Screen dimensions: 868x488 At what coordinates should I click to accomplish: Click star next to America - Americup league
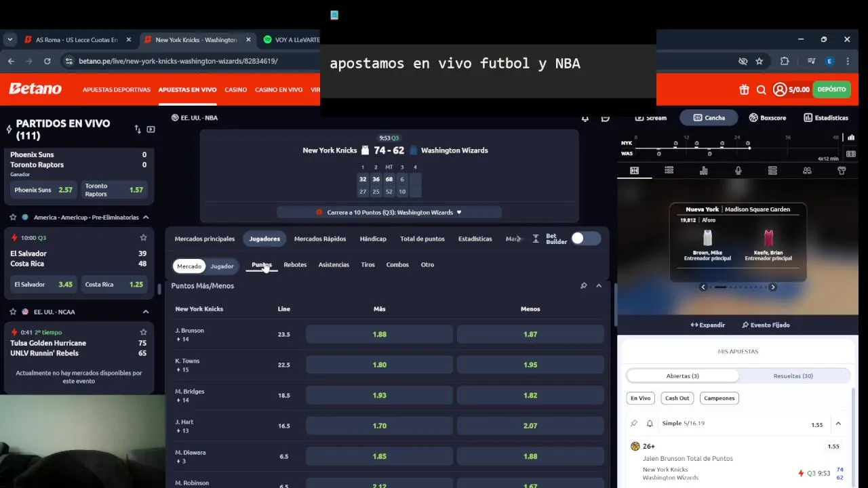pyautogui.click(x=13, y=218)
